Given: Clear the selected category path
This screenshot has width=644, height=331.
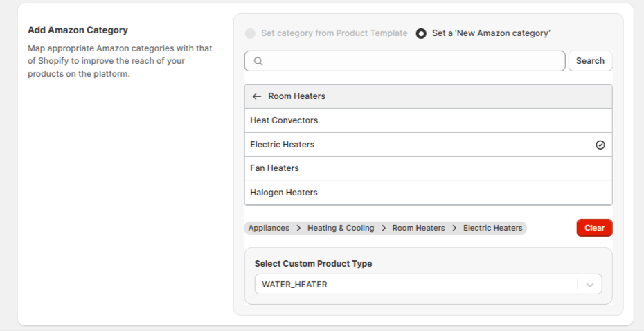Looking at the screenshot, I should tap(594, 228).
